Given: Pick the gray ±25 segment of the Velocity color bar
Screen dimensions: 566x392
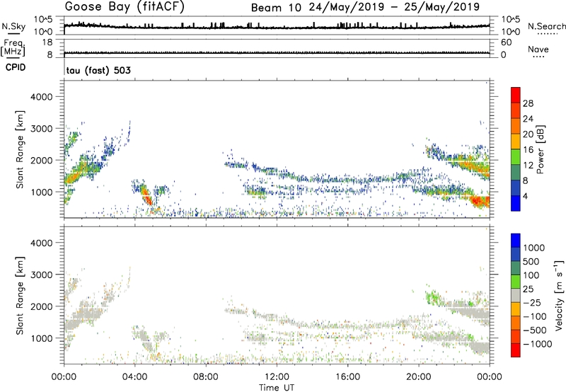Looking at the screenshot, I should click(516, 296).
